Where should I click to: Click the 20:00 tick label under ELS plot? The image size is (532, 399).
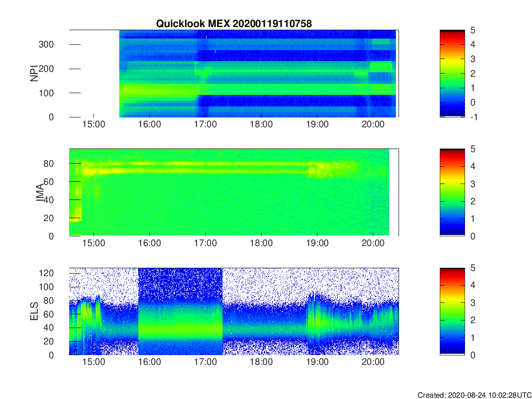[x=373, y=362]
